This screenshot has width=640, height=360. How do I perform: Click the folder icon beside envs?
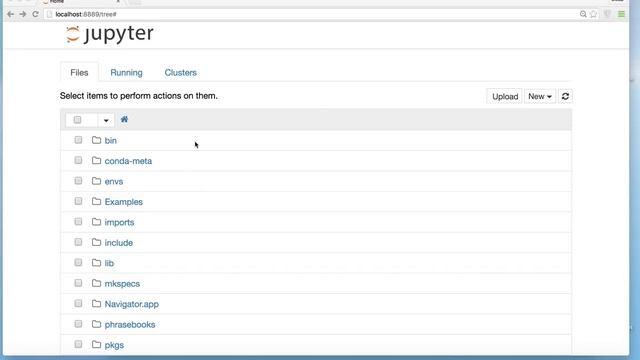tap(96, 181)
